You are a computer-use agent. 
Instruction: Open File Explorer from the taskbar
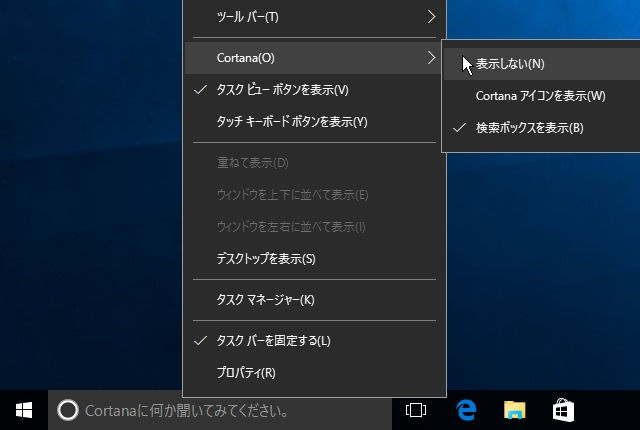(x=514, y=410)
